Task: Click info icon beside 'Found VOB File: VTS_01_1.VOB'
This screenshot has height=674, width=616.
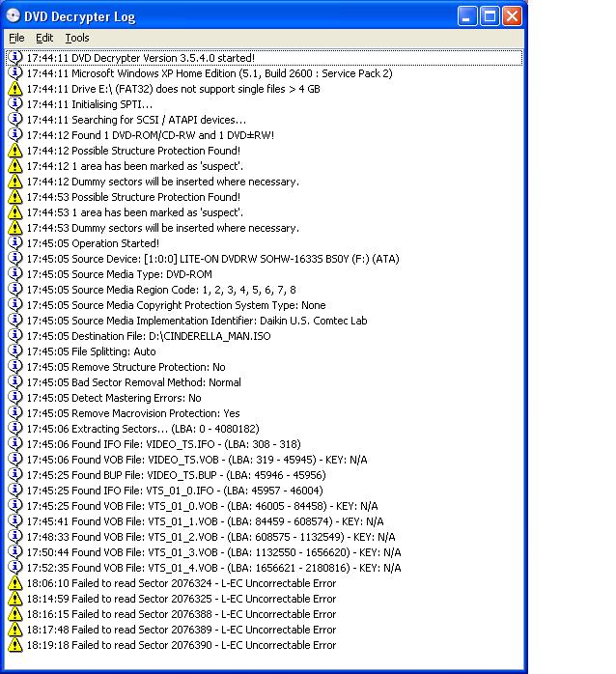Action: (15, 521)
